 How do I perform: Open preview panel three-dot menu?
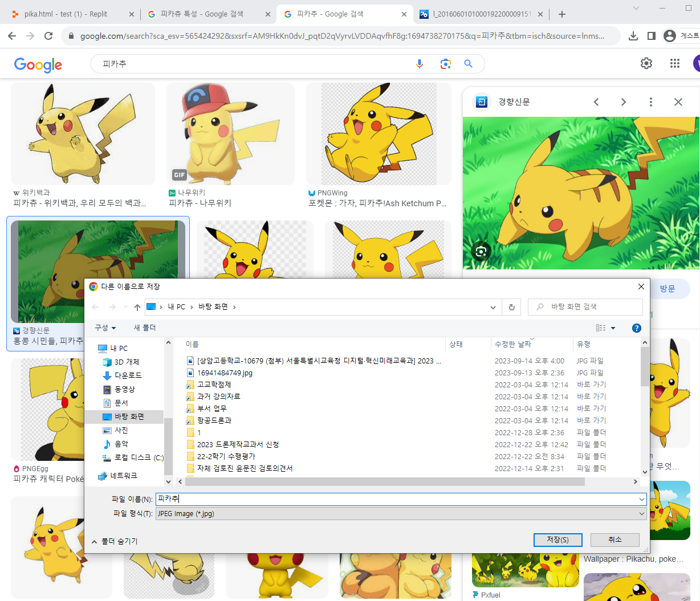[650, 102]
